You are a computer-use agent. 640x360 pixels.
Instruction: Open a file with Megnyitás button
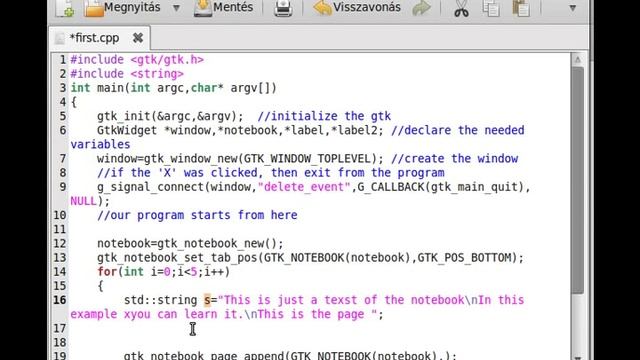point(122,8)
